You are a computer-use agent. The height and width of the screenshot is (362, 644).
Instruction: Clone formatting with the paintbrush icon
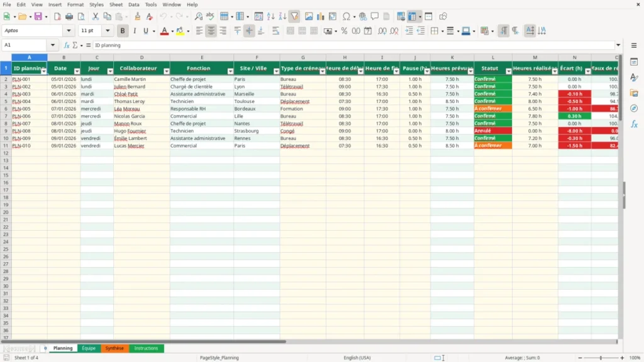[x=138, y=16]
